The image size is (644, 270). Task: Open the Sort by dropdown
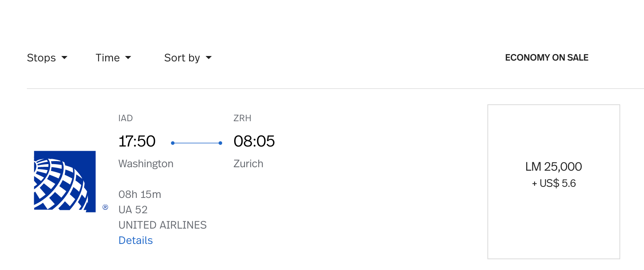pos(188,58)
